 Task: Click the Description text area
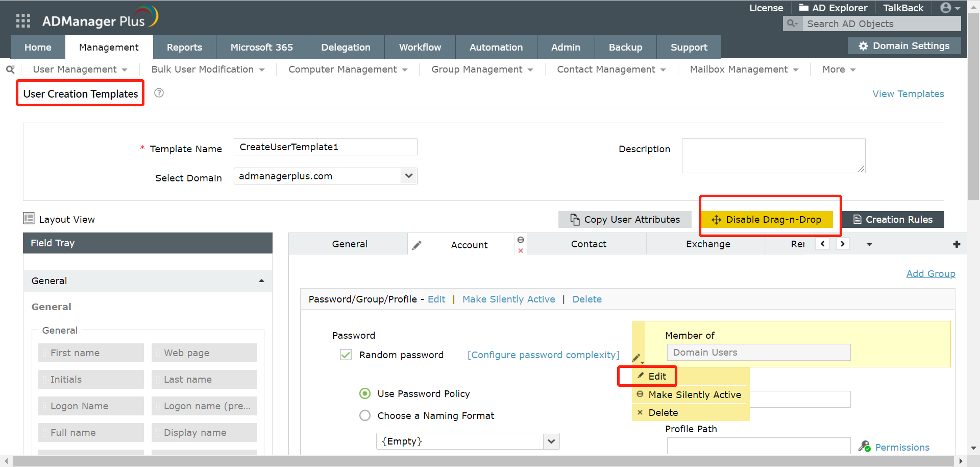click(x=773, y=156)
